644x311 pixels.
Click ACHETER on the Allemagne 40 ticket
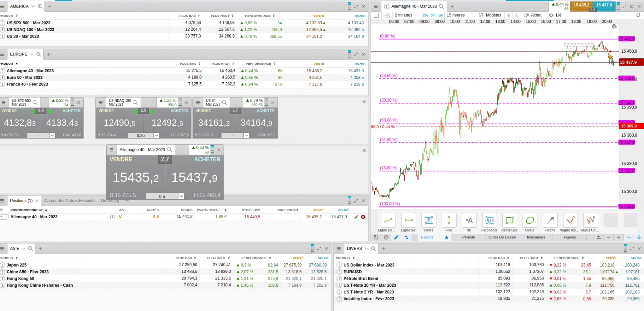tap(207, 160)
